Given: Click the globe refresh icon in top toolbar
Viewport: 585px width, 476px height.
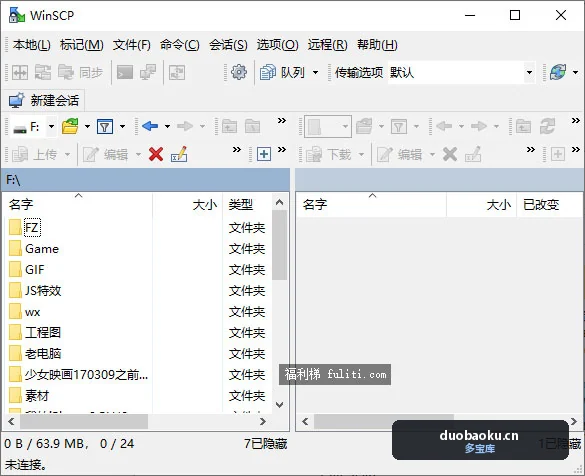Looking at the screenshot, I should tap(558, 72).
